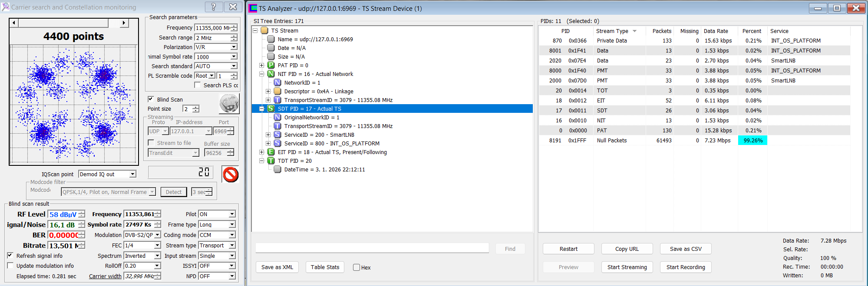Expand the PAT PID = 0 node

[262, 66]
